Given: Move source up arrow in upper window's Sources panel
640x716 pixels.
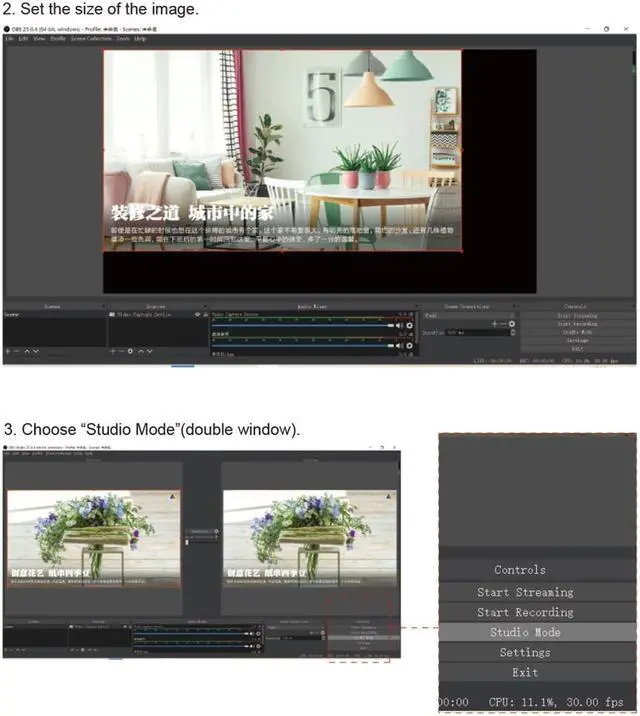Looking at the screenshot, I should pos(142,351).
